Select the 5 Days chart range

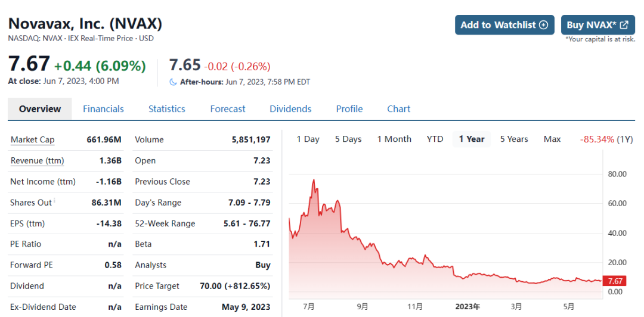pyautogui.click(x=348, y=139)
